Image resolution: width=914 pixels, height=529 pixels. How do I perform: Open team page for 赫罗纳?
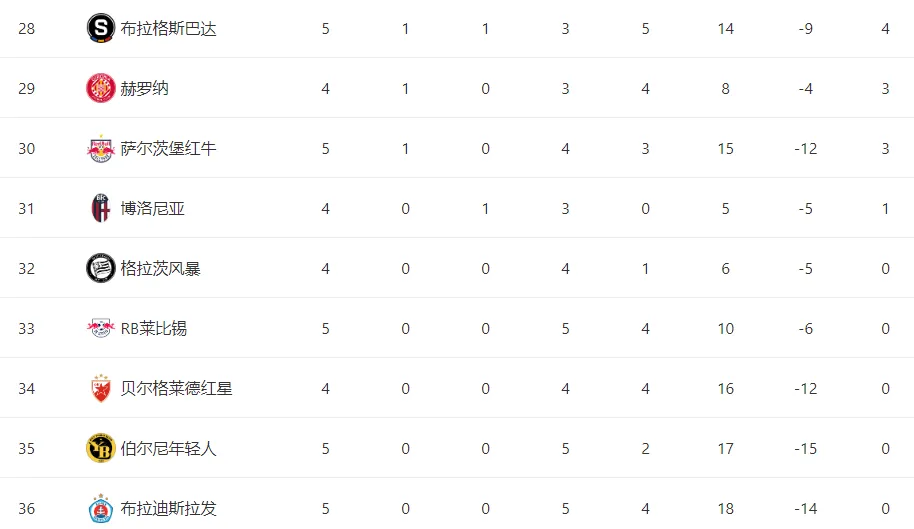(x=145, y=89)
